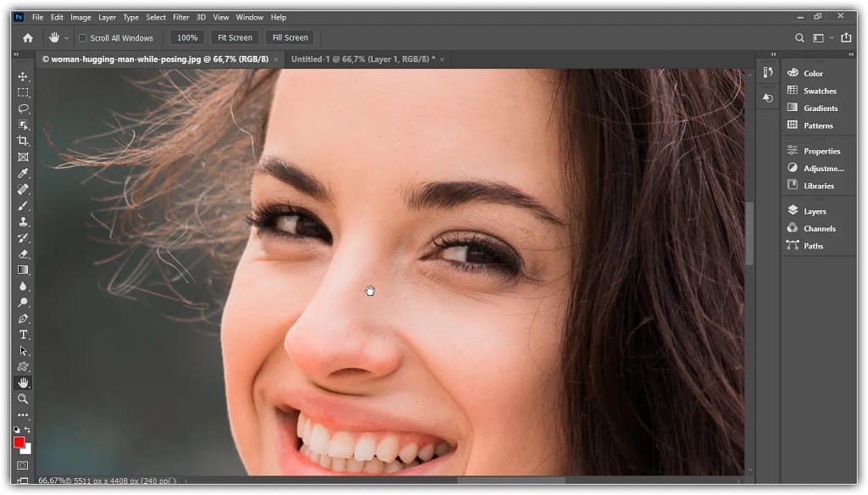Toggle Quick Mask mode icon
This screenshot has width=868, height=495.
[x=23, y=465]
